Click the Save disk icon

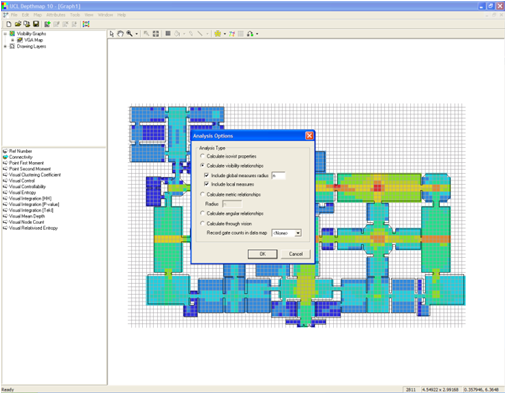tap(36, 24)
